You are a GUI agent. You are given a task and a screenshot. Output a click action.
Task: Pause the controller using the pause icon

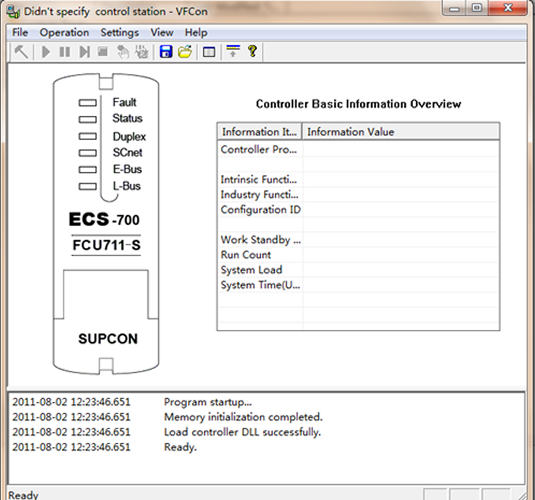coord(65,52)
